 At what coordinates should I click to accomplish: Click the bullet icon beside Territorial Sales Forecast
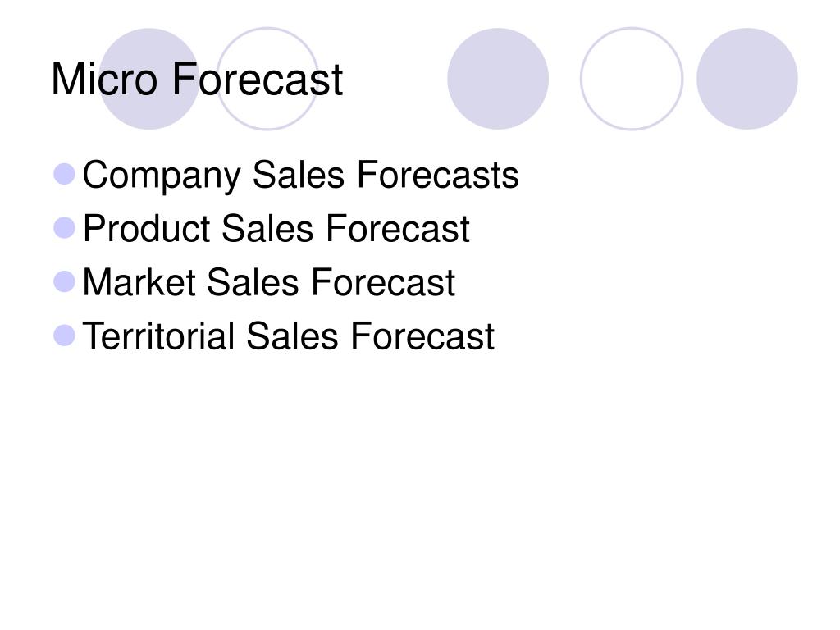pyautogui.click(x=64, y=336)
